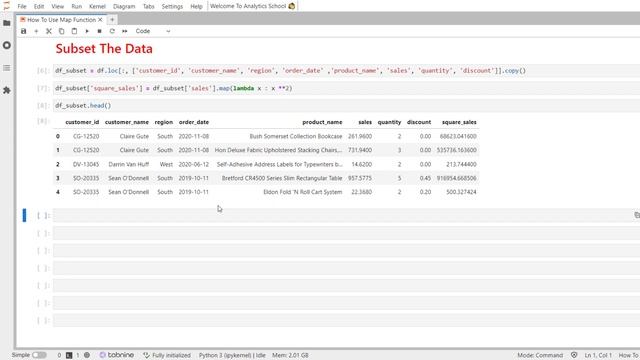Restart the kernel icon

click(112, 31)
